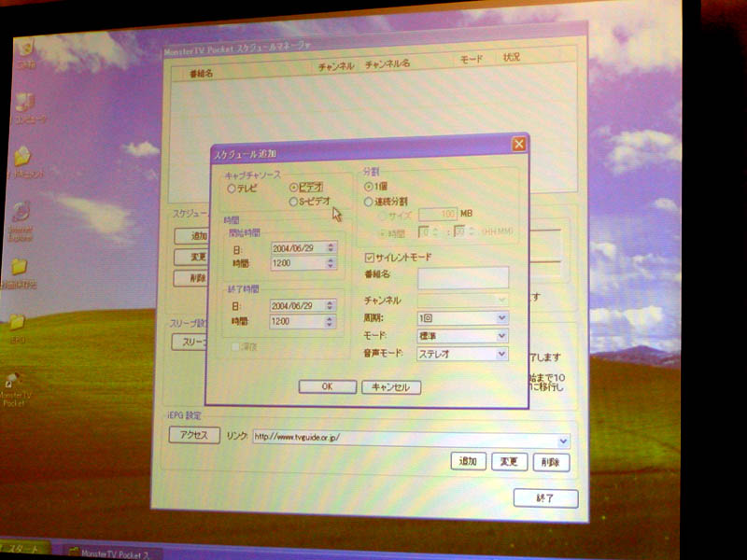The width and height of the screenshot is (747, 560).
Task: Choose the S-ビデオ capture source
Action: tap(294, 202)
